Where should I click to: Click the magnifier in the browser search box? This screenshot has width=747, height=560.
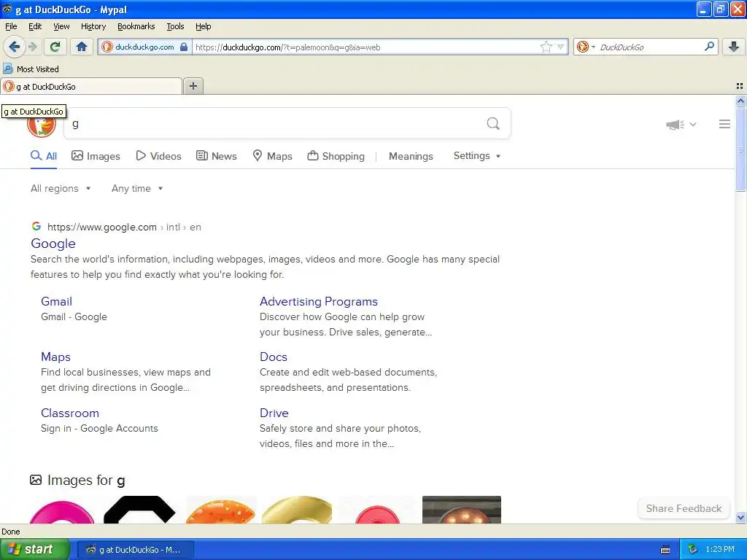point(709,47)
